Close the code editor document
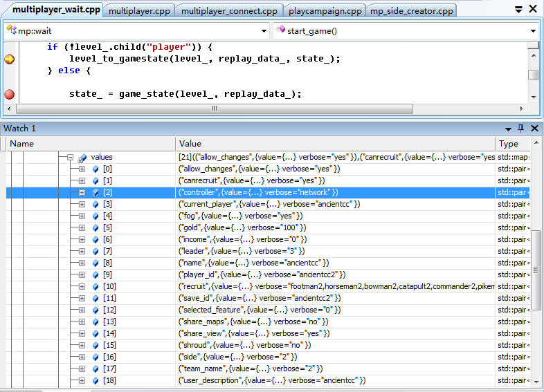The image size is (544, 392). click(x=533, y=9)
